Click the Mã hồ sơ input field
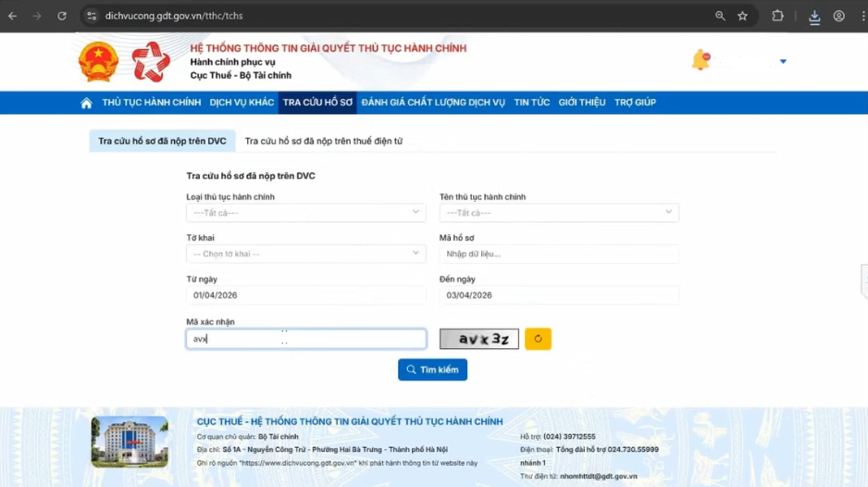Viewport: 868px width, 487px height. click(559, 254)
